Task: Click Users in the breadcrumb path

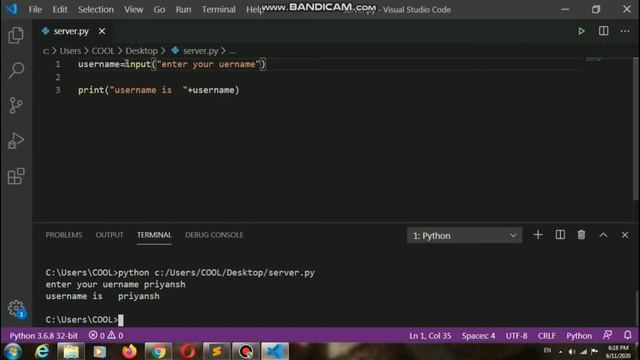Action: click(70, 51)
